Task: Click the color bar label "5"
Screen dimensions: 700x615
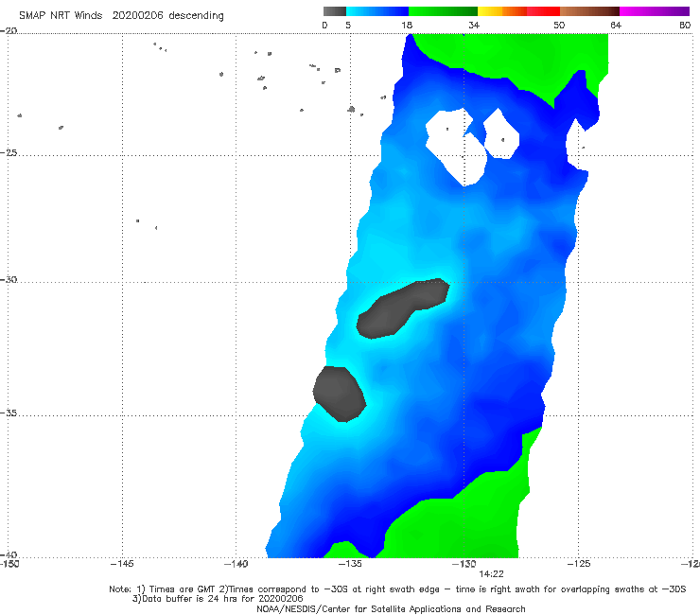Action: [x=348, y=26]
